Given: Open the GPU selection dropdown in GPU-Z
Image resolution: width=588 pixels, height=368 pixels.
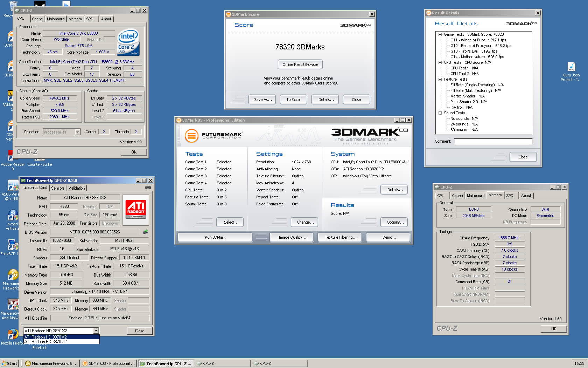Looking at the screenshot, I should 96,330.
